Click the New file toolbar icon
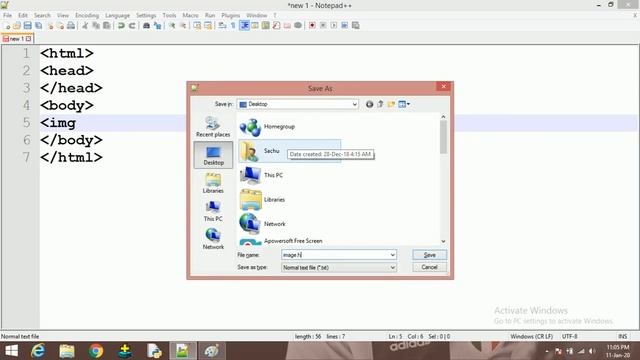This screenshot has width=640, height=360. click(7, 25)
